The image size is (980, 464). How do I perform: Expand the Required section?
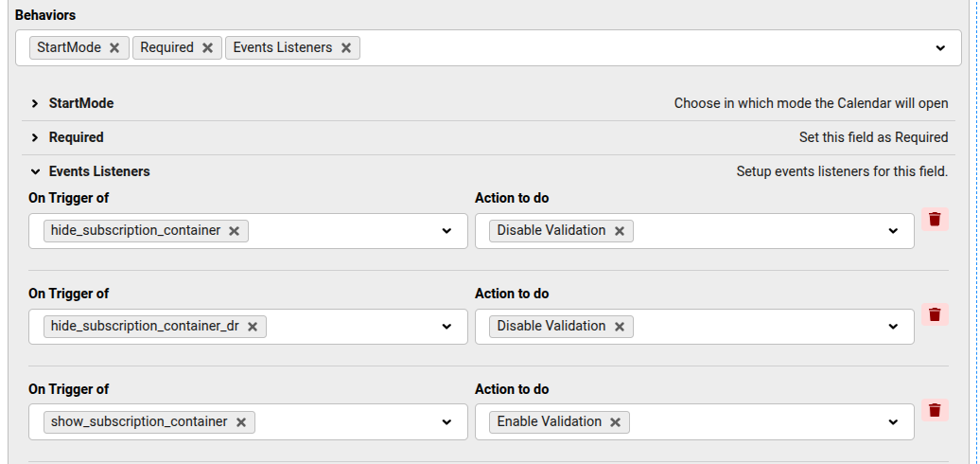click(x=35, y=137)
